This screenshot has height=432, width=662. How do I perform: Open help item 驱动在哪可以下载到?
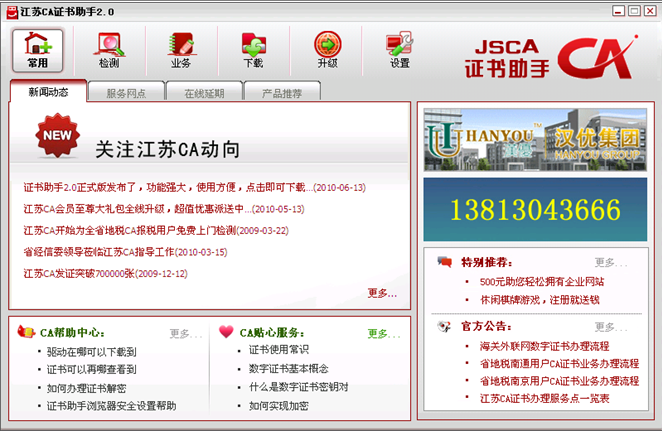click(x=92, y=352)
